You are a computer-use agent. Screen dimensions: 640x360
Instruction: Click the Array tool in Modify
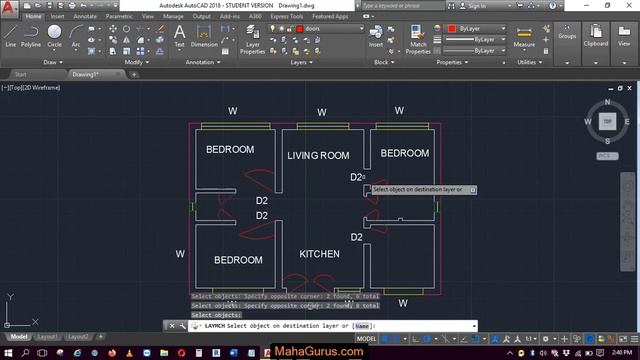140,51
